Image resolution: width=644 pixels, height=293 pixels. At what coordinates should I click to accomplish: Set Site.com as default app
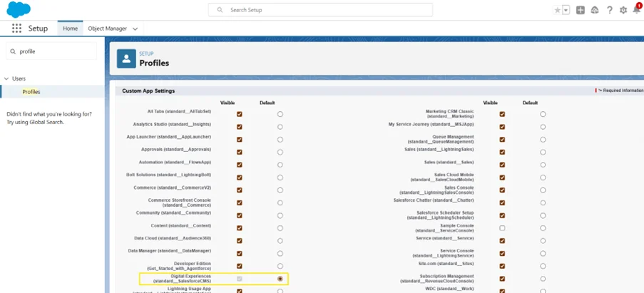point(543,266)
